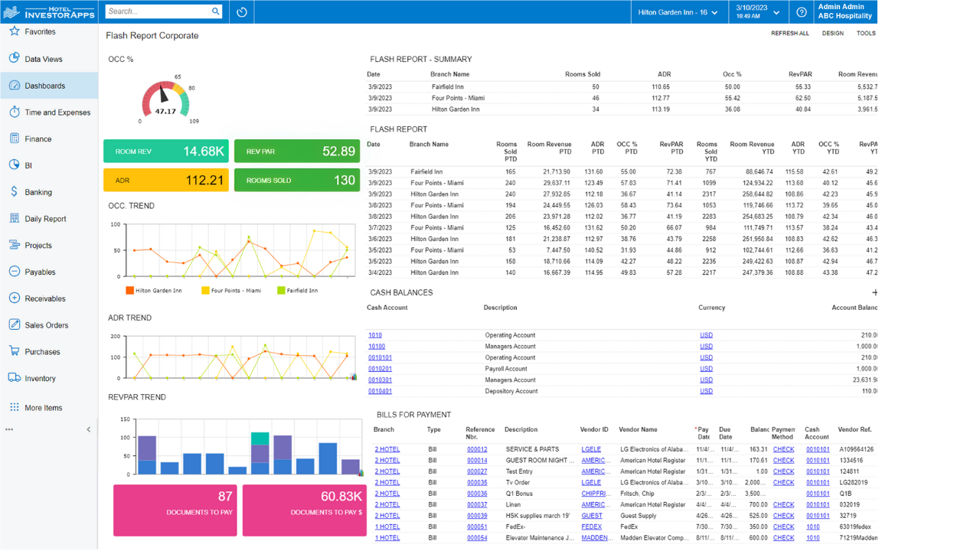The image size is (980, 551).
Task: Click the Flash Report Corporate title
Action: 152,36
